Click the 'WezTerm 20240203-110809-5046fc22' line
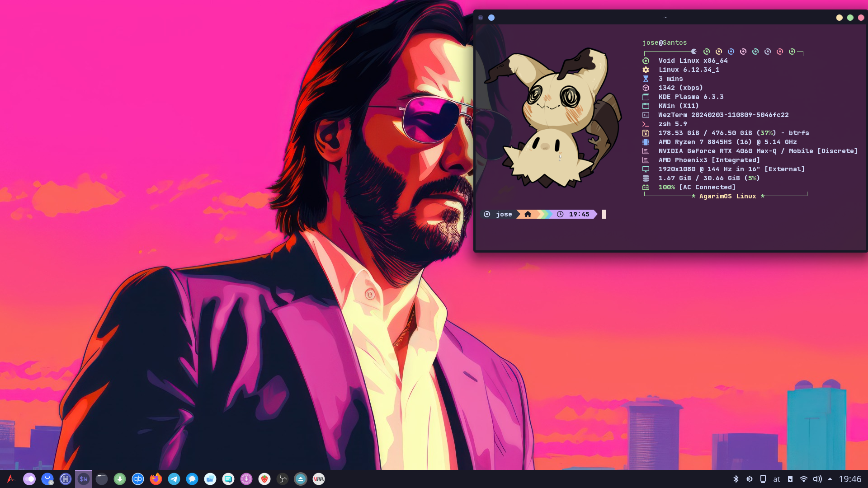 [x=723, y=115]
